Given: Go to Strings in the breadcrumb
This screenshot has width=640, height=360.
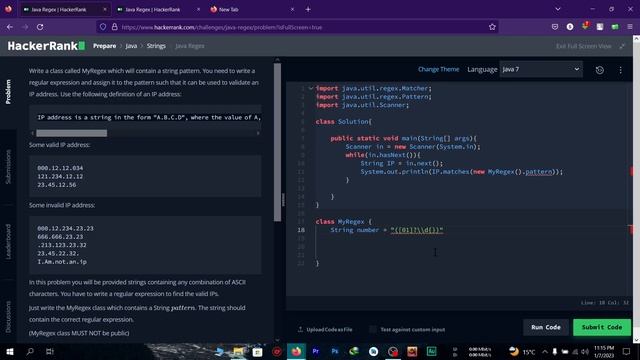Looking at the screenshot, I should (156, 46).
